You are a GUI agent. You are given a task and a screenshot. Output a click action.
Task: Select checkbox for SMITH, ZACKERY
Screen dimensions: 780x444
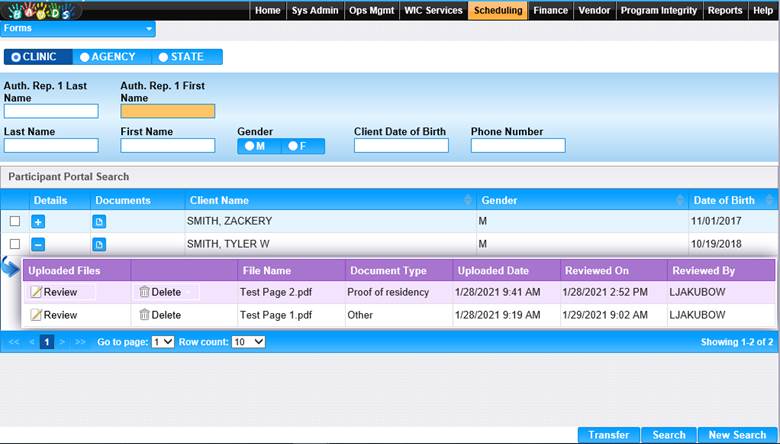click(15, 221)
